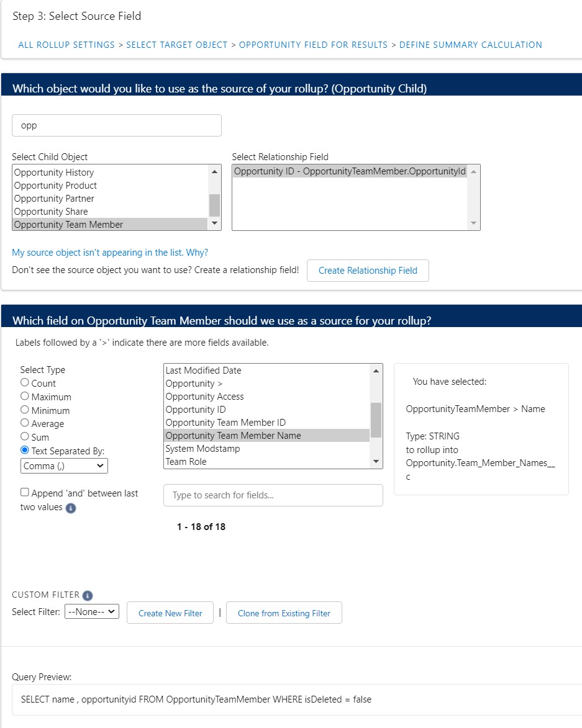Click the 'Type to search for fields' box
Screen dimensions: 582x728
tap(273, 495)
